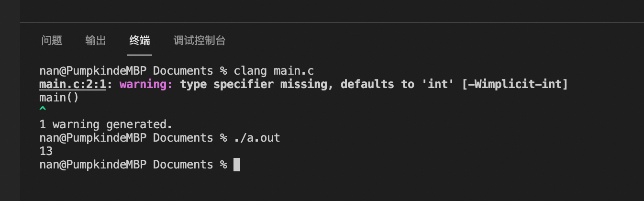Click the clang main.c command text

pyautogui.click(x=274, y=71)
